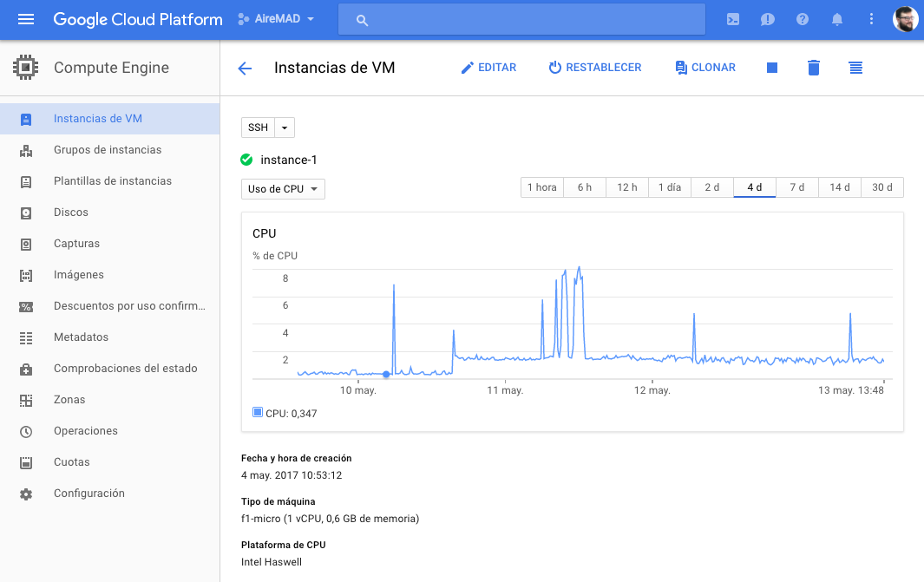
Task: Click the user profile avatar
Action: [905, 19]
